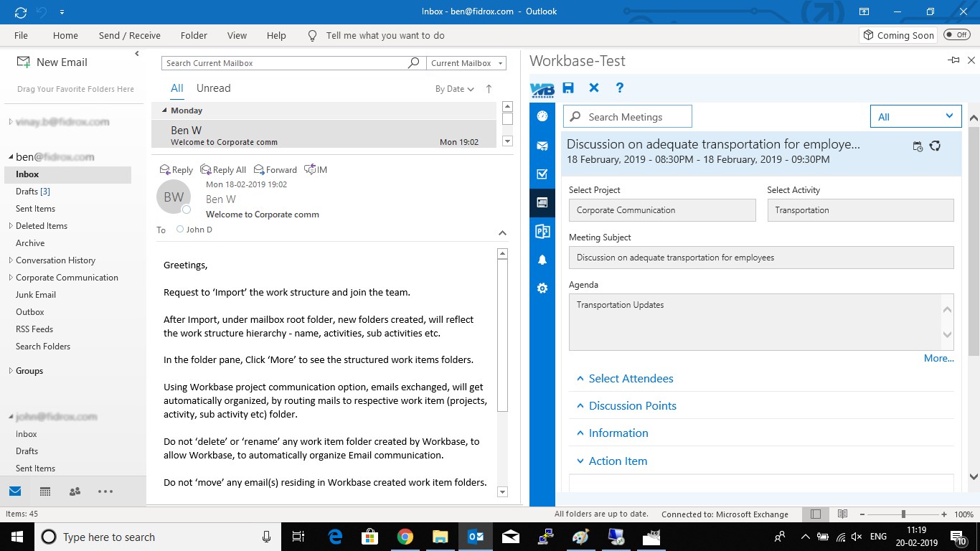The height and width of the screenshot is (551, 980).
Task: Click zoom in plus in status bar
Action: tap(944, 514)
